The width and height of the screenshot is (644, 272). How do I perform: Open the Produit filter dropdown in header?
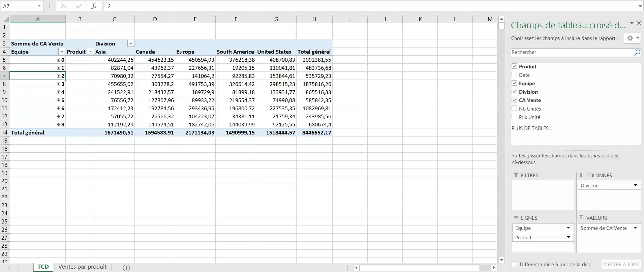pyautogui.click(x=90, y=52)
